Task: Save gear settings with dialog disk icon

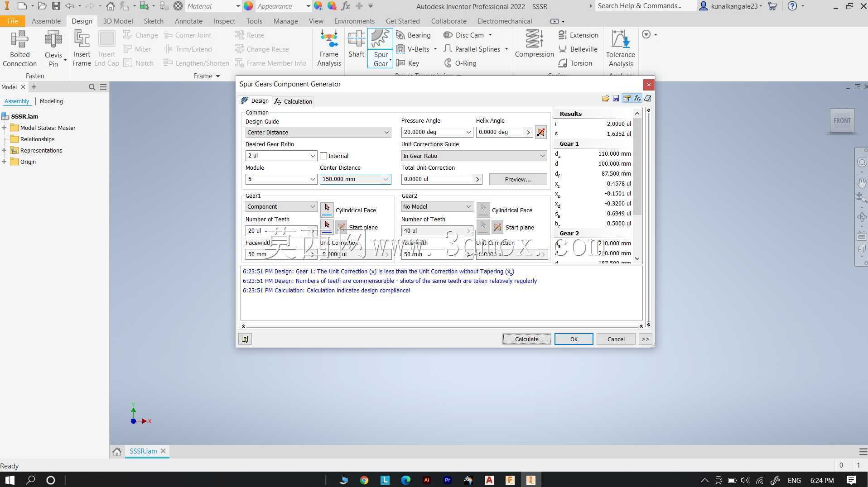Action: click(616, 98)
